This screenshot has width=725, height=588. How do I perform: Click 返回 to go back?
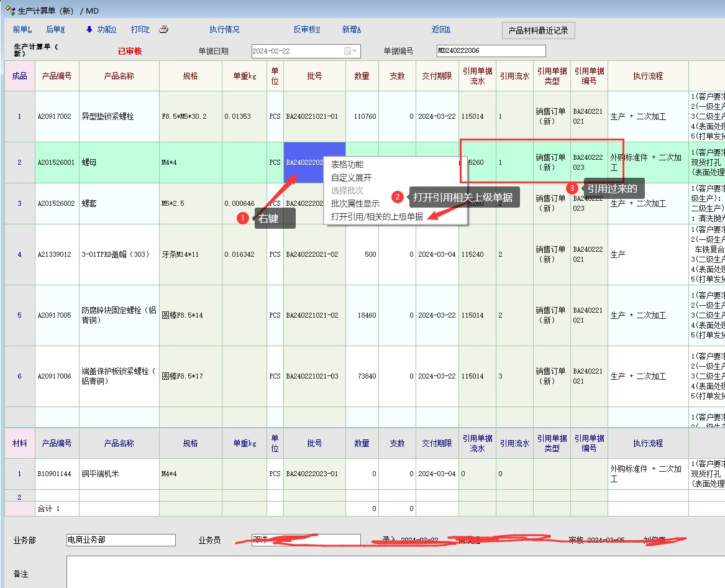pos(440,29)
